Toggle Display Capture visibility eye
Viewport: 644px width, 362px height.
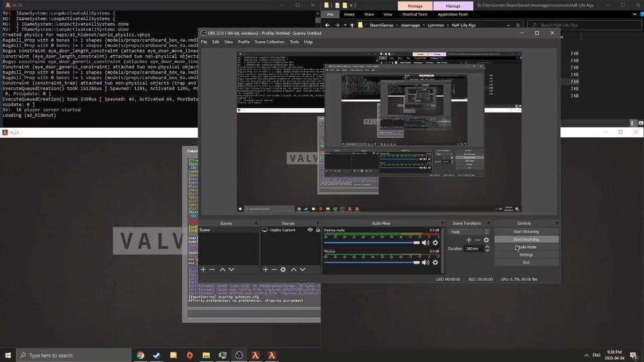pyautogui.click(x=310, y=230)
